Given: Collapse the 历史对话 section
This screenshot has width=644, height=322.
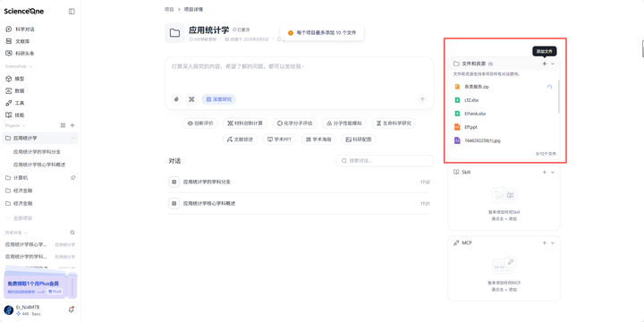Looking at the screenshot, I should 24,233.
